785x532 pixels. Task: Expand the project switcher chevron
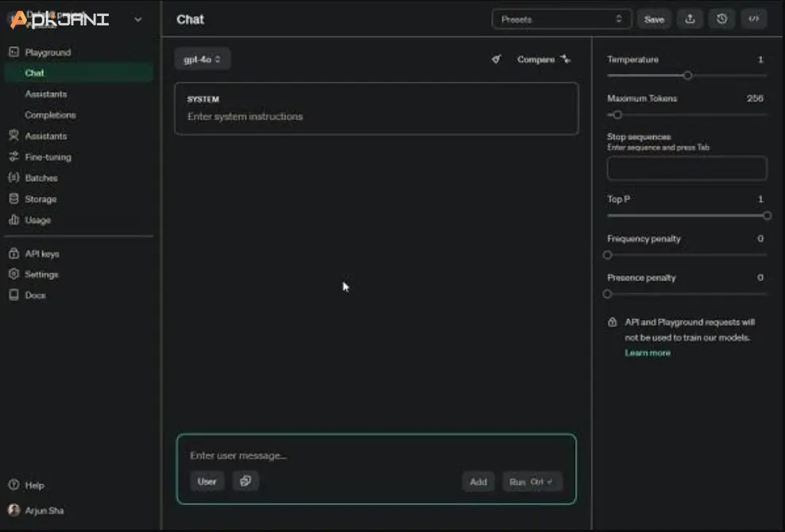[x=138, y=19]
